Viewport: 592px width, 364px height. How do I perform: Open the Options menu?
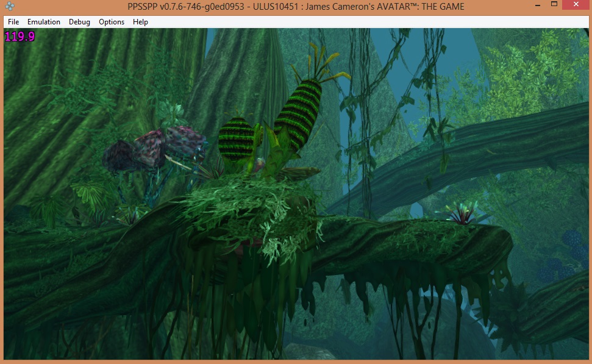point(112,22)
